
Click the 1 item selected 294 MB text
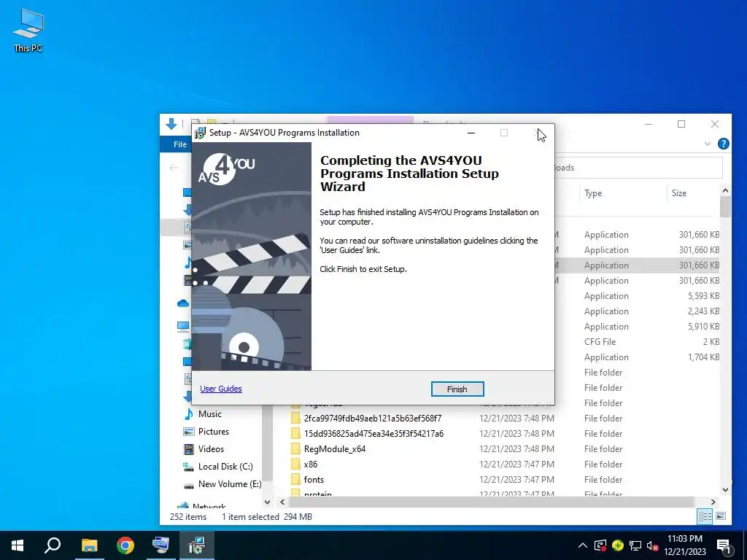pos(267,517)
